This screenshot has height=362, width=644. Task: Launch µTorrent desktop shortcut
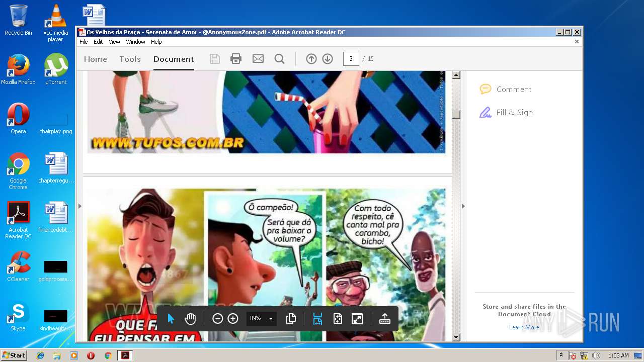(56, 69)
